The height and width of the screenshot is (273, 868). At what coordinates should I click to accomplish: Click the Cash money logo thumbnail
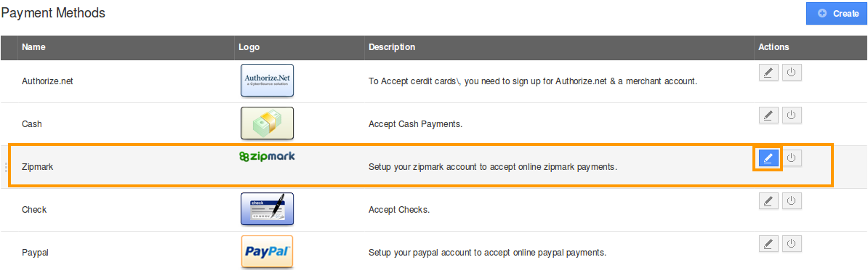click(268, 123)
